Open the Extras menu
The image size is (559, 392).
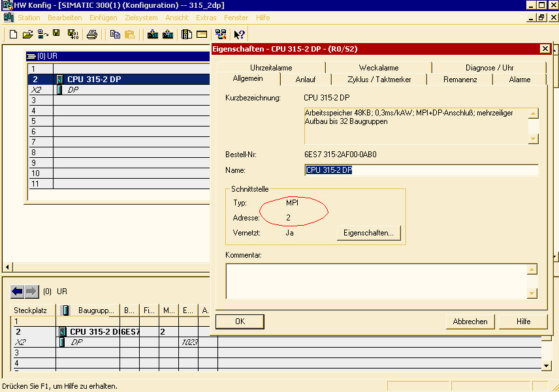[x=206, y=18]
